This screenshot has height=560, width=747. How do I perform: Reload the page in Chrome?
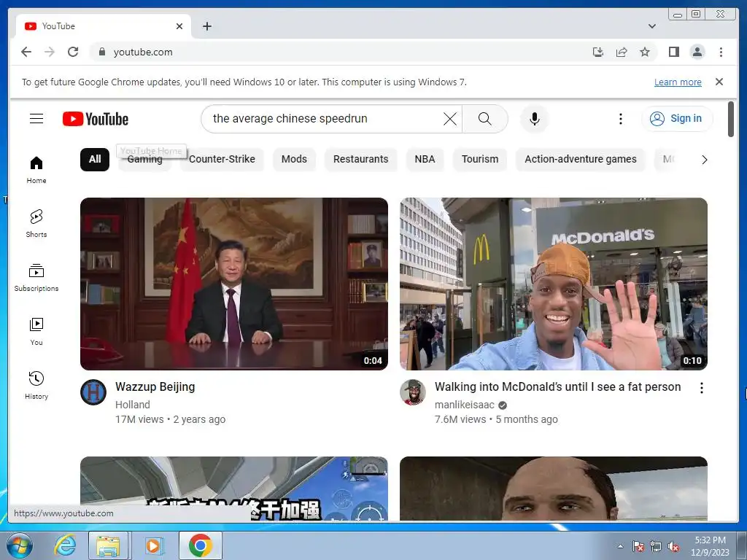pos(73,52)
